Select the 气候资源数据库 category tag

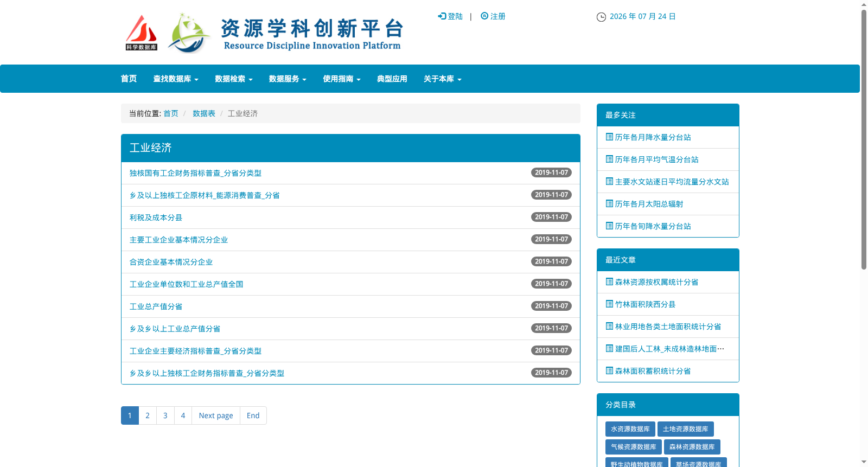coord(634,447)
